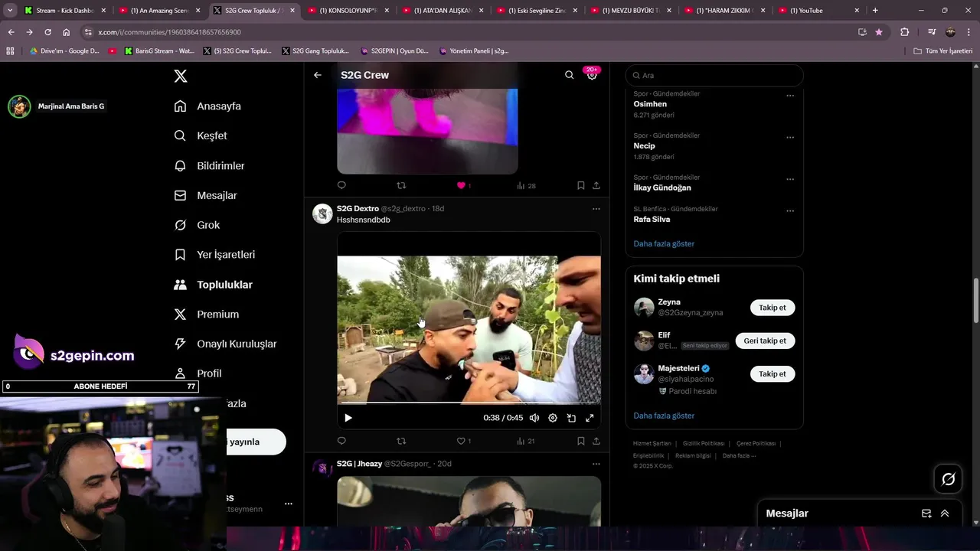
Task: Open Chrome extensions puzzle icon
Action: point(904,32)
